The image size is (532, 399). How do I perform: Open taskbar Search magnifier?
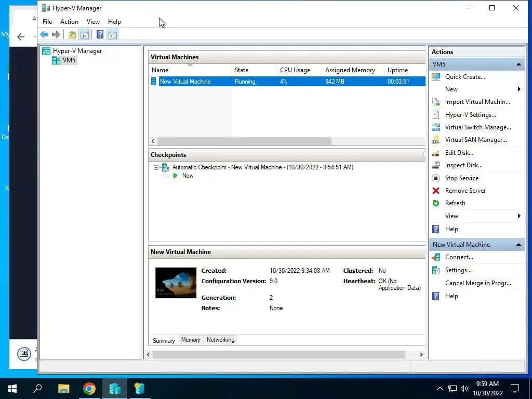click(x=37, y=389)
